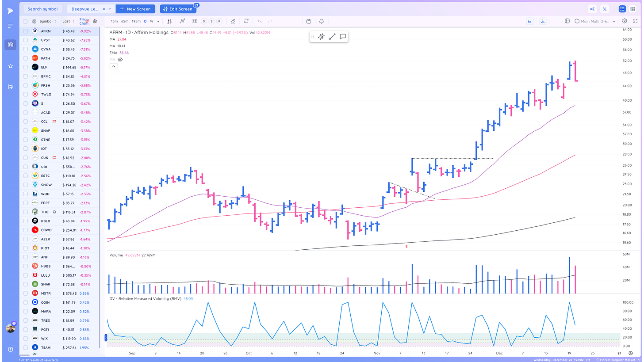Switch to list-and-grid view layout

[633, 9]
